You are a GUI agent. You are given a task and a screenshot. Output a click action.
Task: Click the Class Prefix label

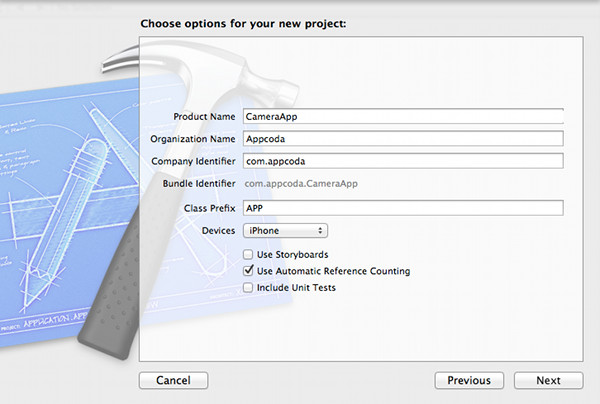[x=210, y=208]
